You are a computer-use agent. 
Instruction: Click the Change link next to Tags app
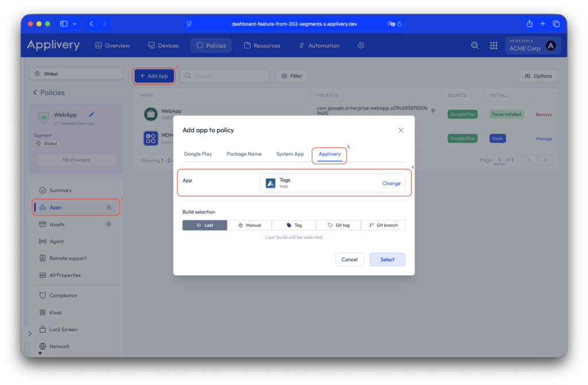click(x=391, y=183)
